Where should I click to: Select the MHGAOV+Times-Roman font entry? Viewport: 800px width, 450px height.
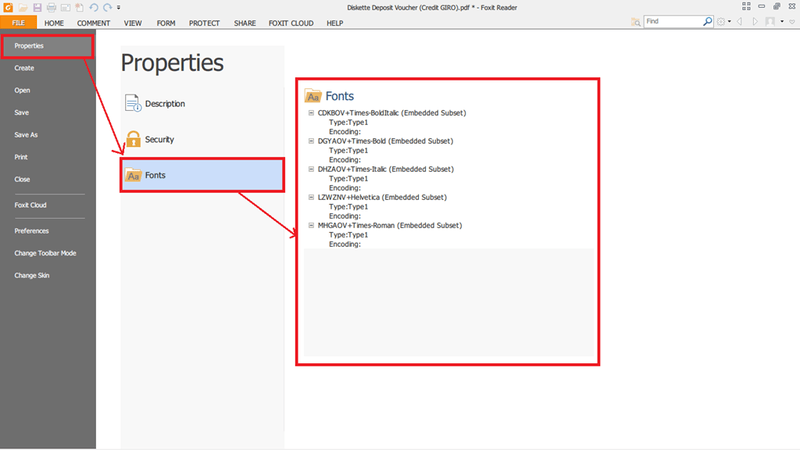point(390,225)
